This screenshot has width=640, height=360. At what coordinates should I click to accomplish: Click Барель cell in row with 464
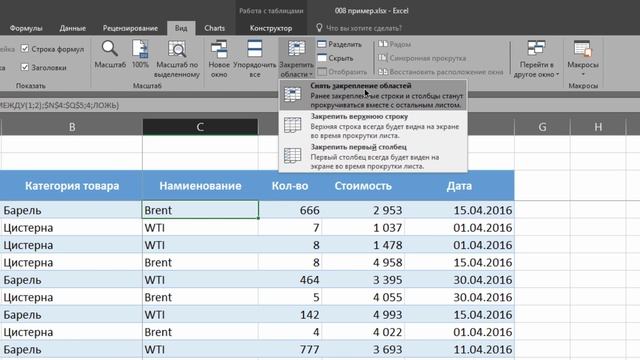[71, 280]
